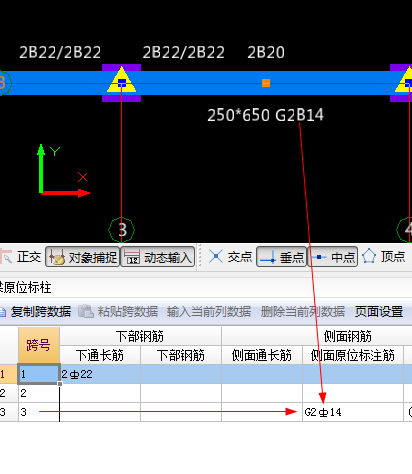Select span number cell in row 3
This screenshot has width=412, height=474.
pos(39,412)
